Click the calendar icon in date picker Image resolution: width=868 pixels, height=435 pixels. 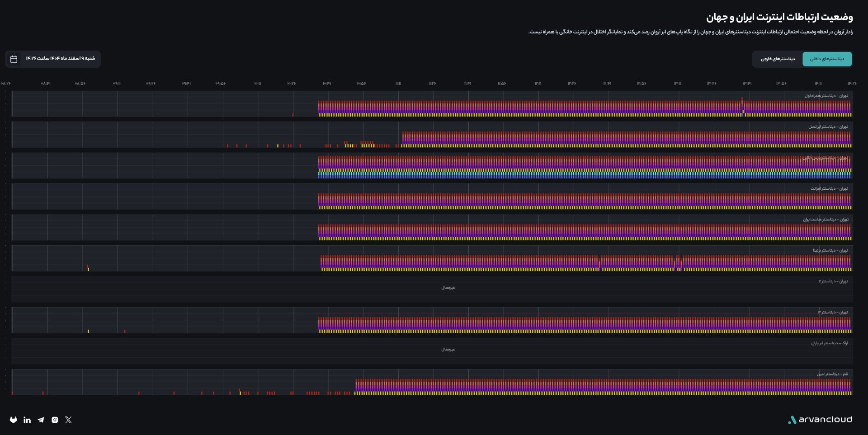pos(14,59)
